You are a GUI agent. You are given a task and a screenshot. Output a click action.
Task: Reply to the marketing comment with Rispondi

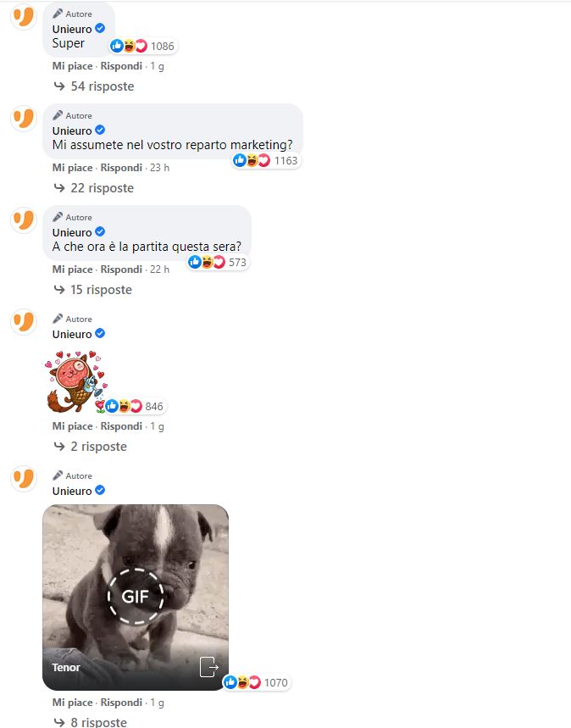point(121,168)
